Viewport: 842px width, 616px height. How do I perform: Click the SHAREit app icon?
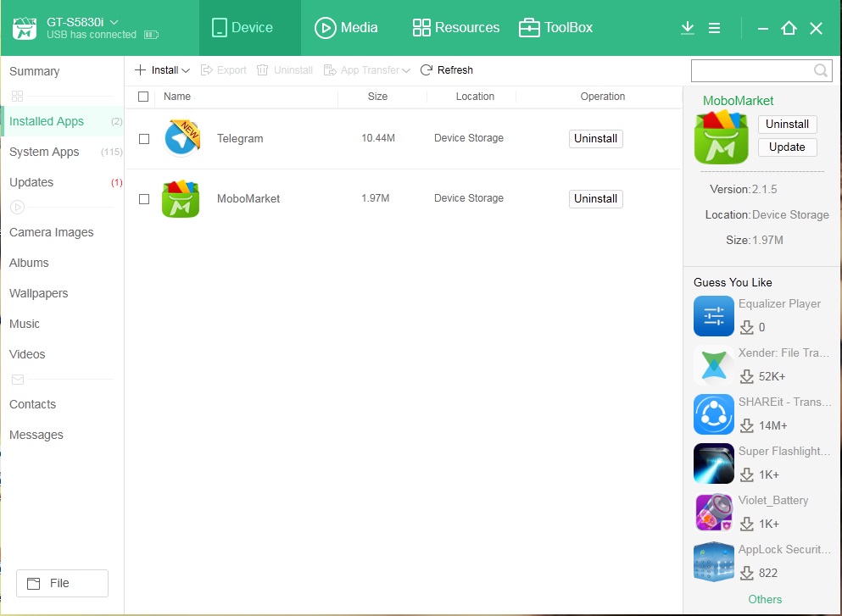pyautogui.click(x=714, y=414)
